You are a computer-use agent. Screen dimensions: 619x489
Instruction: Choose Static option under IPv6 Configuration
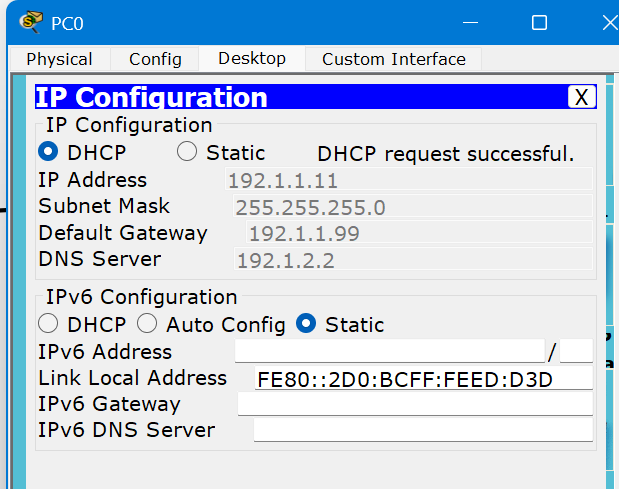[x=307, y=324]
